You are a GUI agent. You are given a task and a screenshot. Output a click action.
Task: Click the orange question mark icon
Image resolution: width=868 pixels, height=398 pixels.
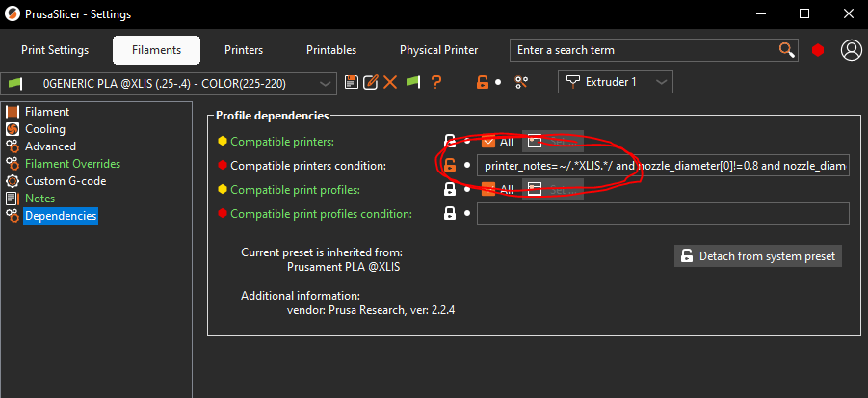[x=436, y=82]
